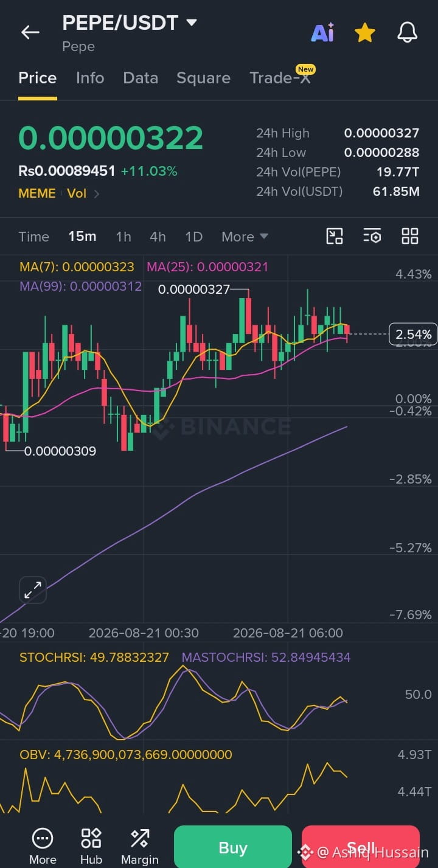Viewport: 438px width, 868px height.
Task: Tap the 0.00000327 high price label
Action: [x=194, y=290]
